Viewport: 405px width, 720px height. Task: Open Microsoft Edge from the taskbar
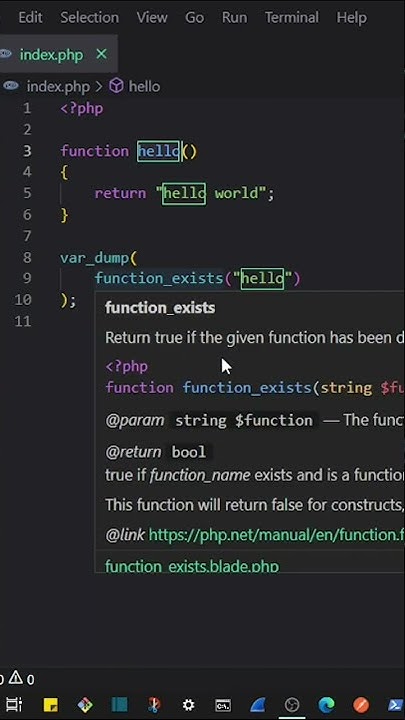click(x=326, y=704)
